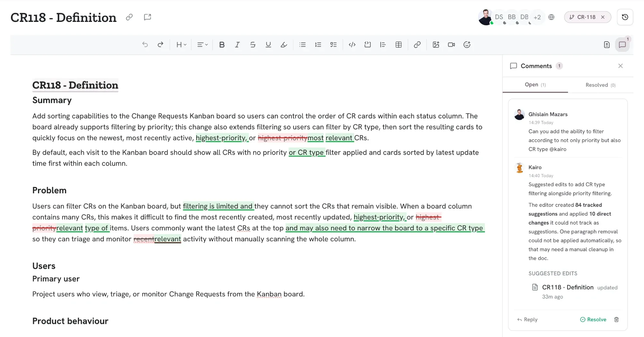This screenshot has height=337, width=644.
Task: Open the emoji picker
Action: coord(467,45)
